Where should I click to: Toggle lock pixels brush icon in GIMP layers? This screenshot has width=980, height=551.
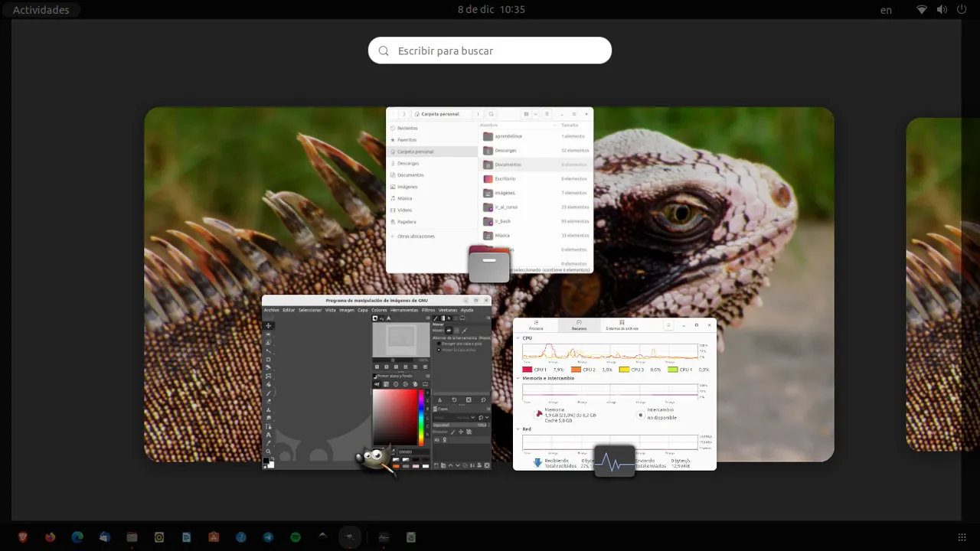point(453,432)
